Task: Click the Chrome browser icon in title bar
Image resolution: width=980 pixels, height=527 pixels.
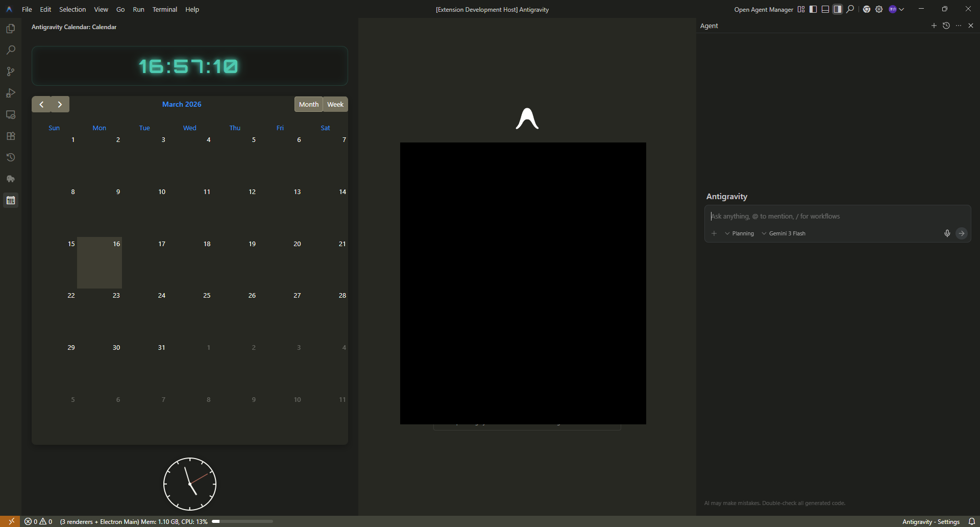Action: pos(866,9)
